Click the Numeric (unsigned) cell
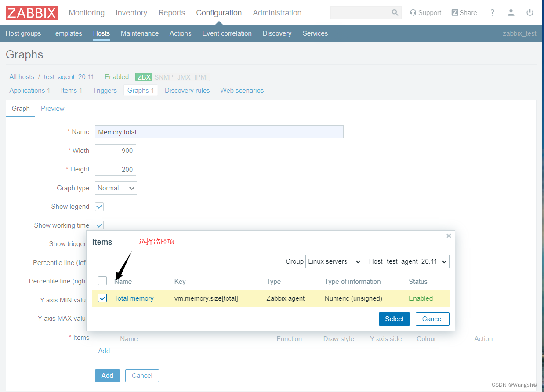The image size is (544, 392). pyautogui.click(x=353, y=298)
